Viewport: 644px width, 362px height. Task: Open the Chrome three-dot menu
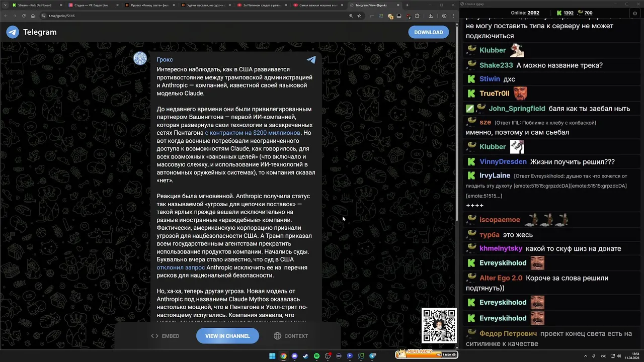tap(453, 16)
